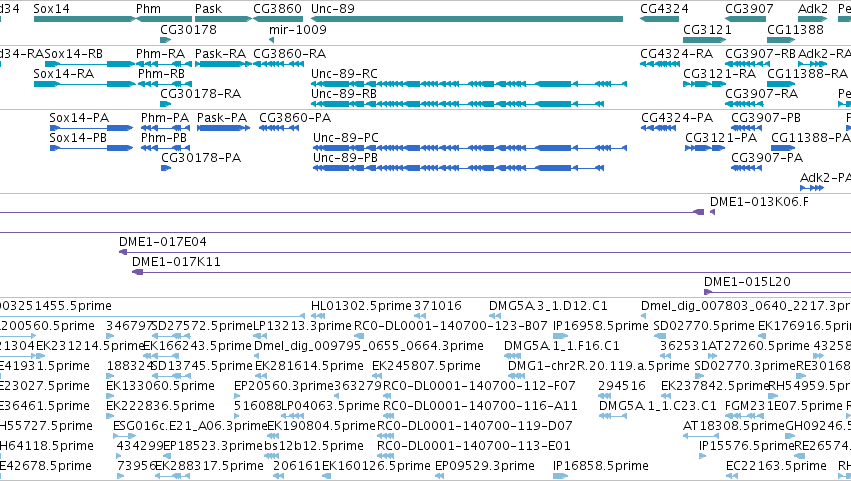The image size is (851, 481).
Task: Click the CG3860 gene label
Action: (277, 9)
